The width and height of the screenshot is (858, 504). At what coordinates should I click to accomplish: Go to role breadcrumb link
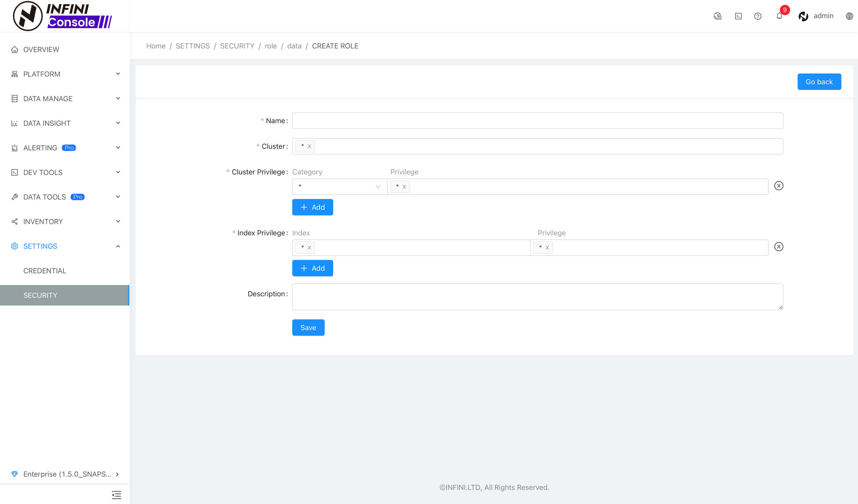click(x=271, y=46)
